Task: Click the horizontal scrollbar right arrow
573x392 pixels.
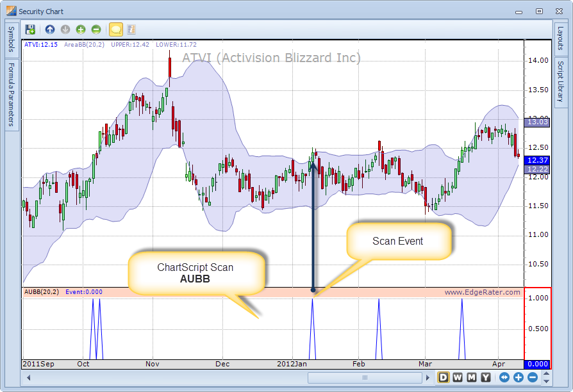Action: pos(428,377)
